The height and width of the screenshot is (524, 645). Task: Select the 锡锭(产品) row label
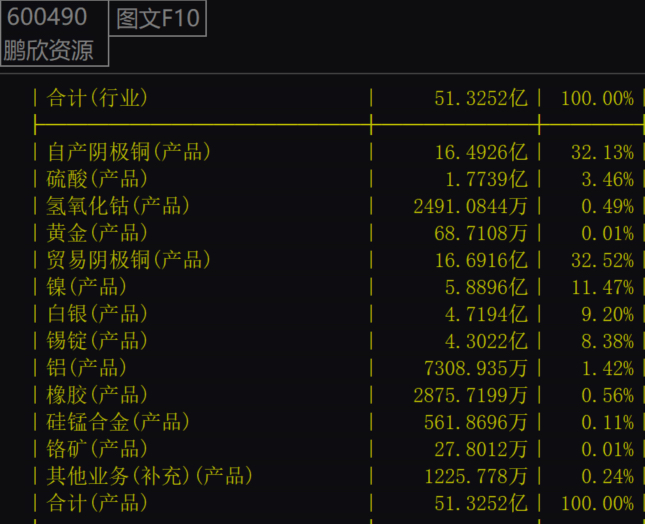(97, 341)
